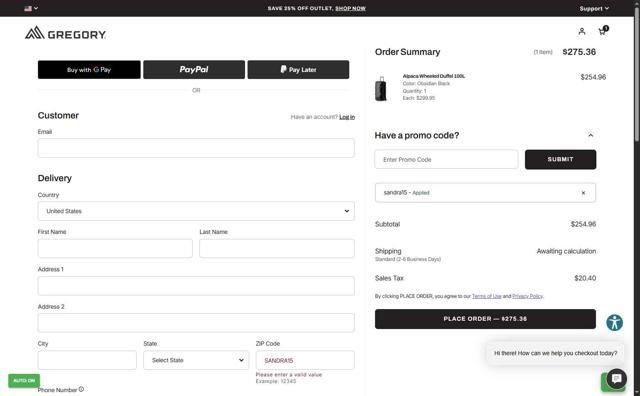Choose the PayPal checkout button

click(x=194, y=69)
